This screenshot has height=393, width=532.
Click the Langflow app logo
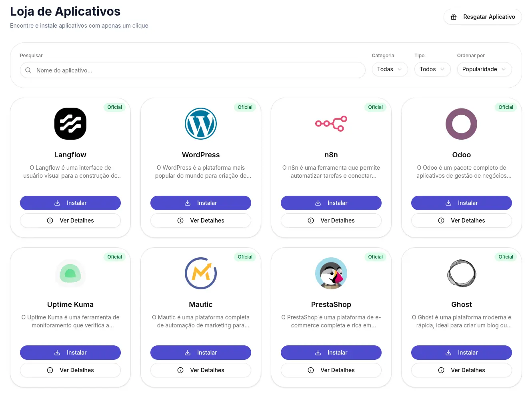pyautogui.click(x=70, y=124)
